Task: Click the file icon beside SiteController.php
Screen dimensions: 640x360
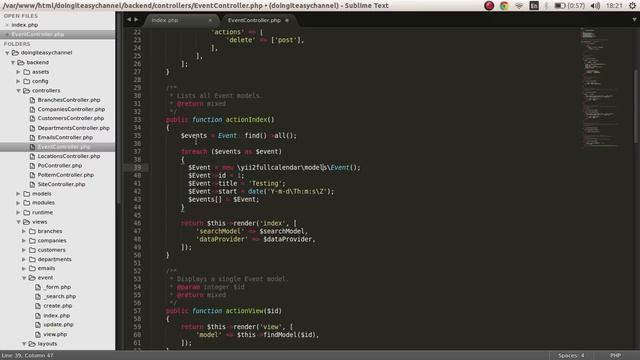Action: [x=32, y=184]
